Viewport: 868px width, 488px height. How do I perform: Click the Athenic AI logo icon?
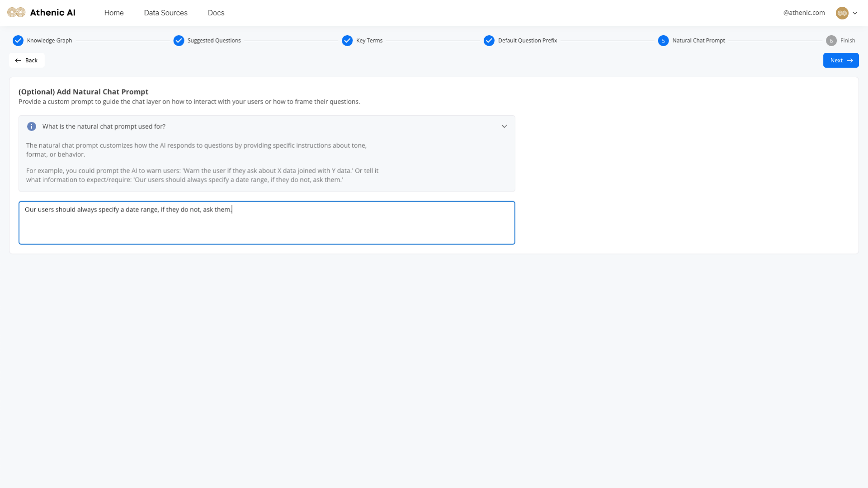(16, 13)
